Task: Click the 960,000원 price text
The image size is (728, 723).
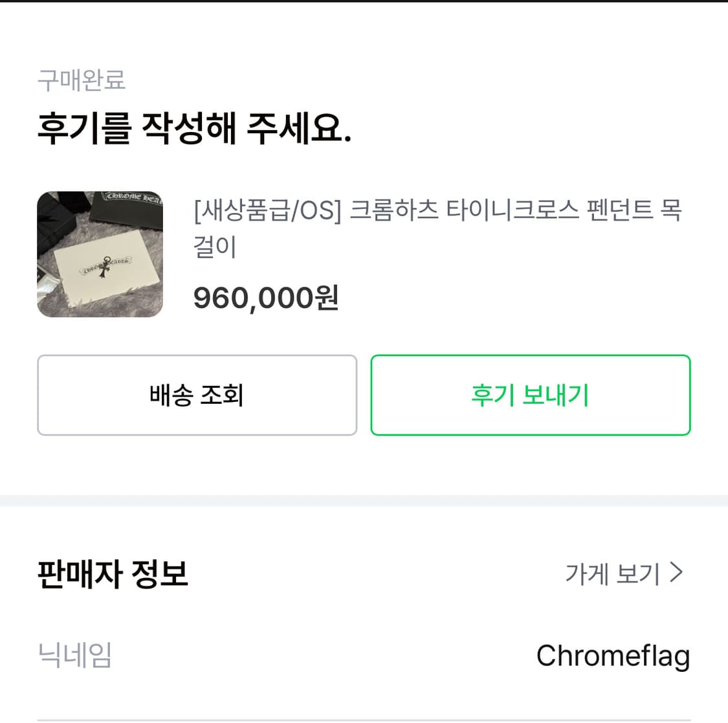Action: (x=265, y=298)
